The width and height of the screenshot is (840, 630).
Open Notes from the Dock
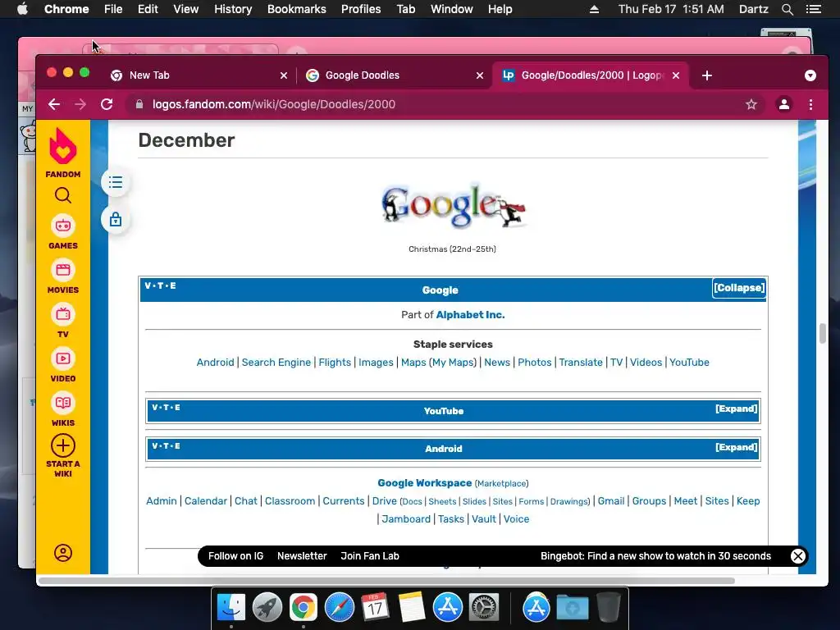pos(412,608)
